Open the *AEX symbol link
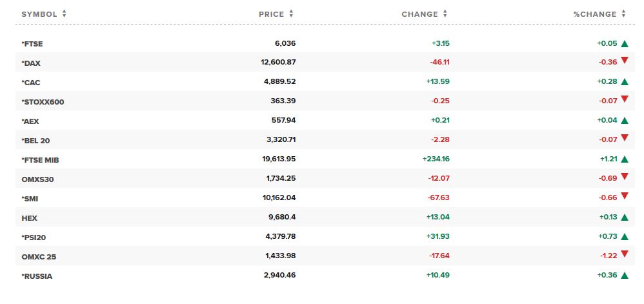The height and width of the screenshot is (304, 644). click(x=30, y=121)
